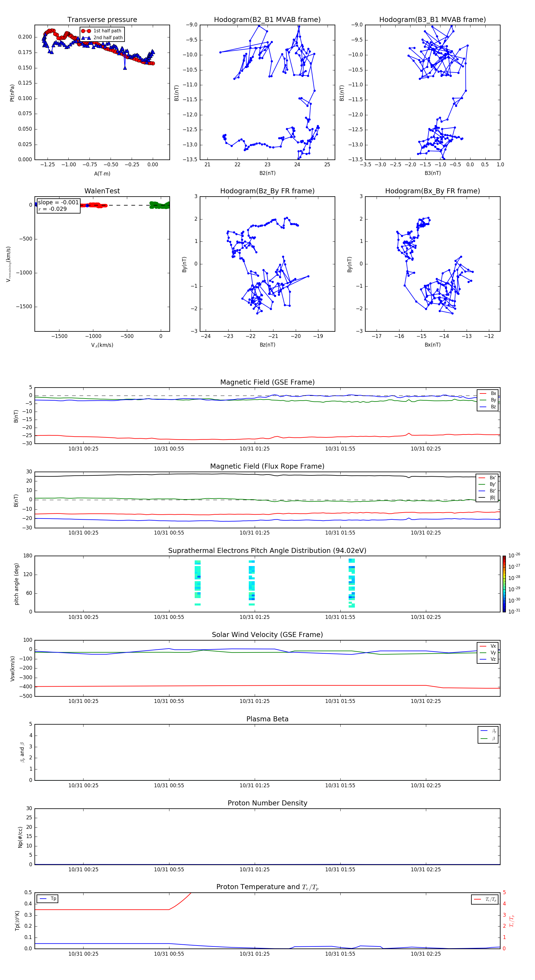Click the pitch angle flux colorbar

pyautogui.click(x=504, y=584)
